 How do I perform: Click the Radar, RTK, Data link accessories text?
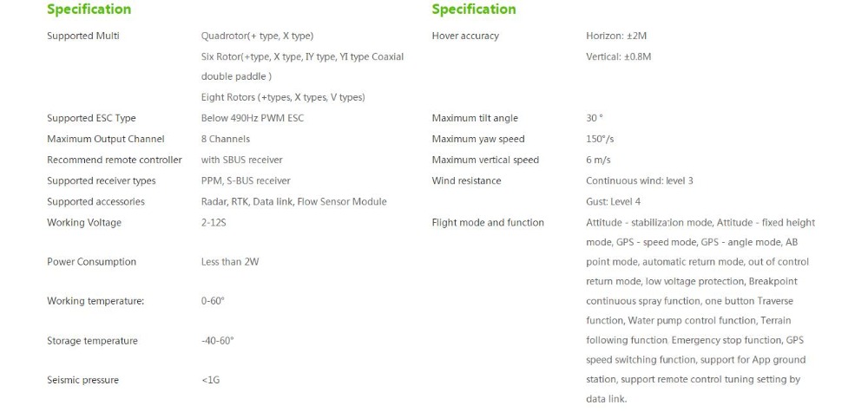tap(294, 202)
